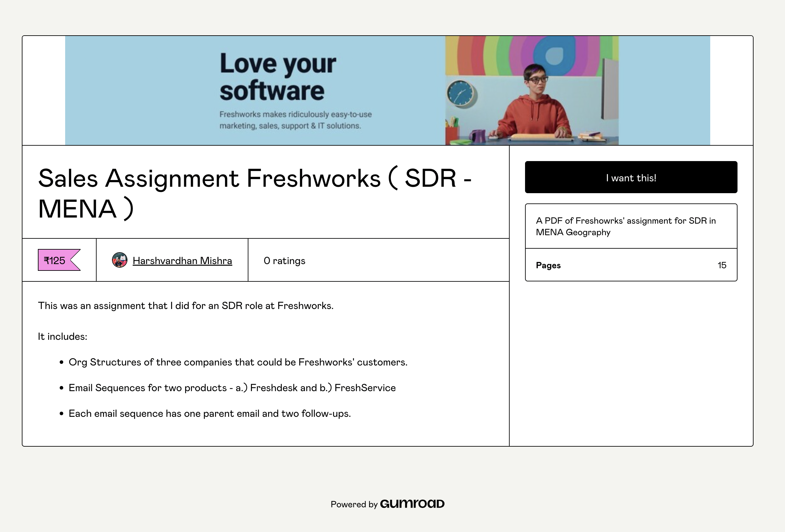Click the "Pages" label in details box
Screen dimensions: 785x532
[548, 265]
